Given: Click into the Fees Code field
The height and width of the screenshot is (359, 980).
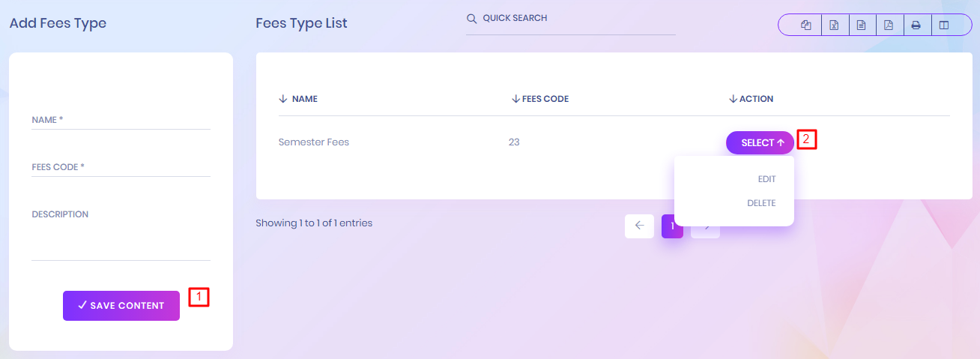Looking at the screenshot, I should [x=121, y=167].
